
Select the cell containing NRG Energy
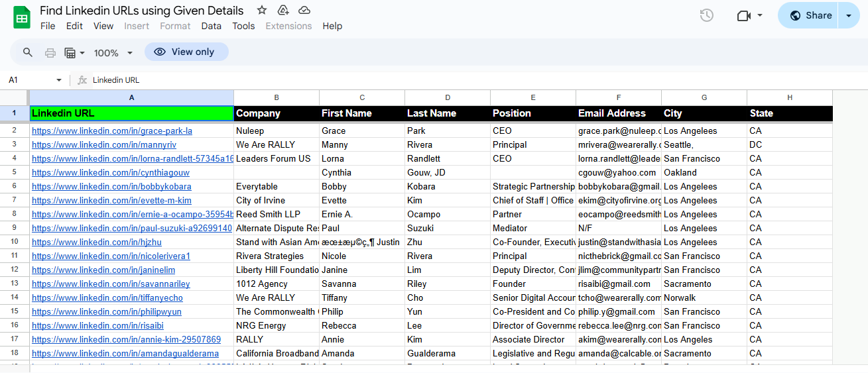click(277, 326)
